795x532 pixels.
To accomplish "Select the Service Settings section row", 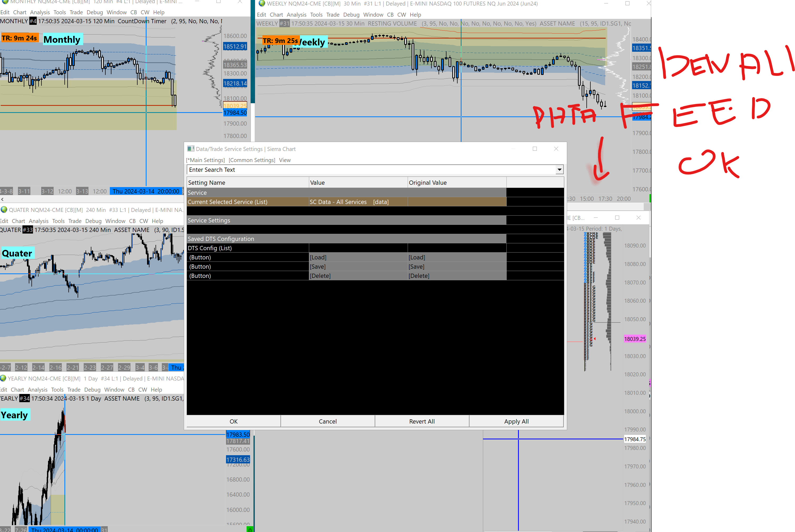I will pos(346,220).
